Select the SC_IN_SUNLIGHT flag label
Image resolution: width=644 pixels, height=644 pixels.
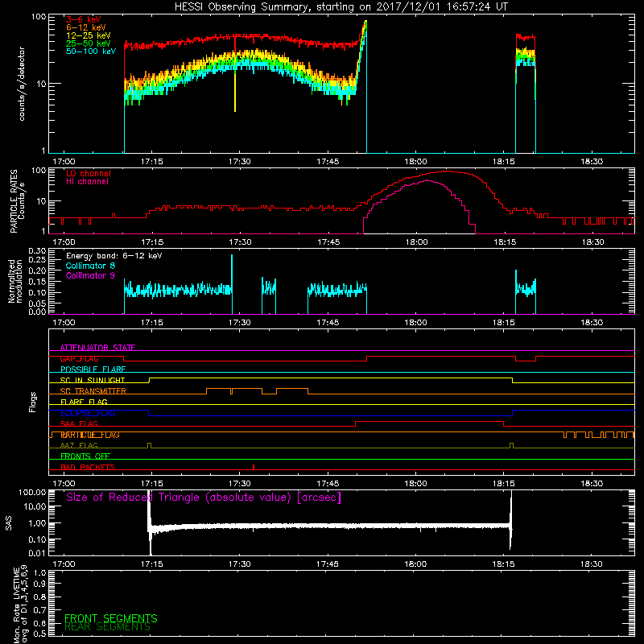point(93,380)
